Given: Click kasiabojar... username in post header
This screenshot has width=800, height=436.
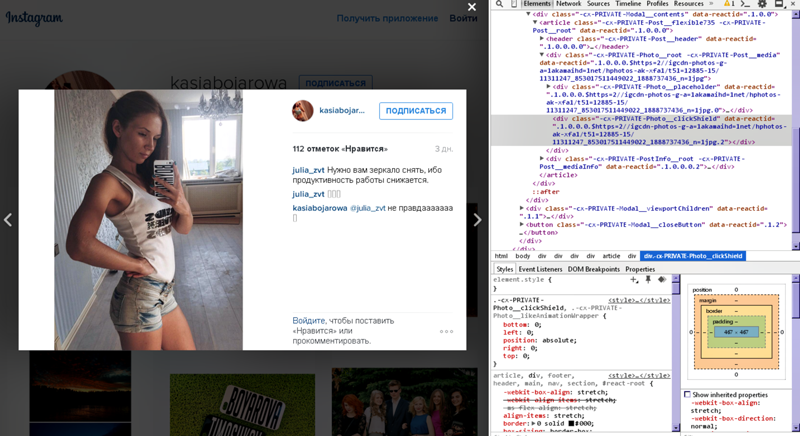Looking at the screenshot, I should [342, 111].
